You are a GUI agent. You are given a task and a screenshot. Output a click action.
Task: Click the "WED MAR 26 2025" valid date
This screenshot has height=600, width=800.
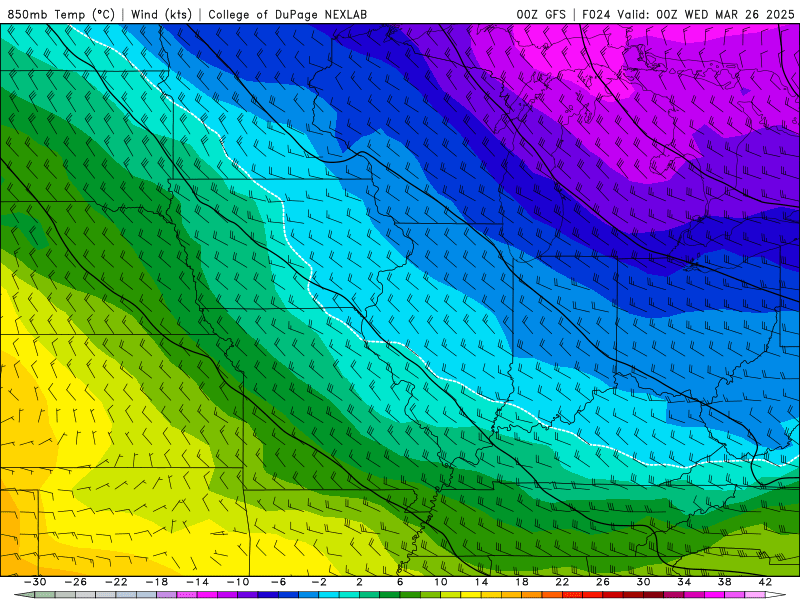[739, 14]
